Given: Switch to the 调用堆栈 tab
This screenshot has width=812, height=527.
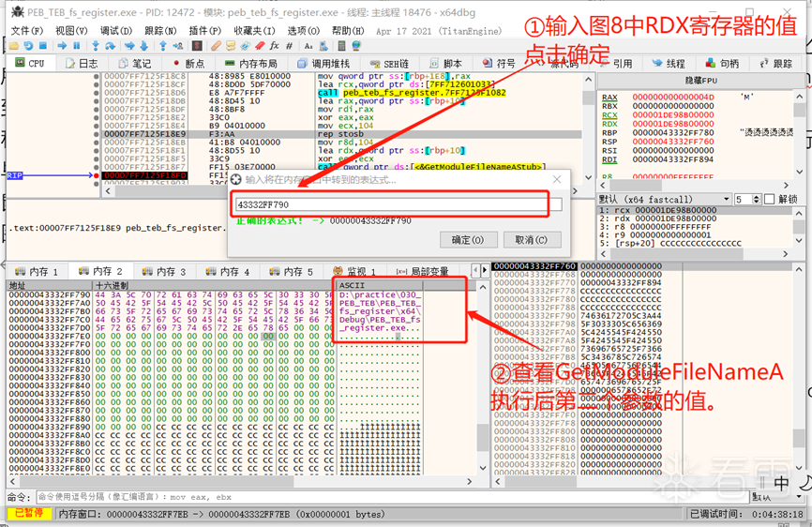Looking at the screenshot, I should (x=323, y=63).
